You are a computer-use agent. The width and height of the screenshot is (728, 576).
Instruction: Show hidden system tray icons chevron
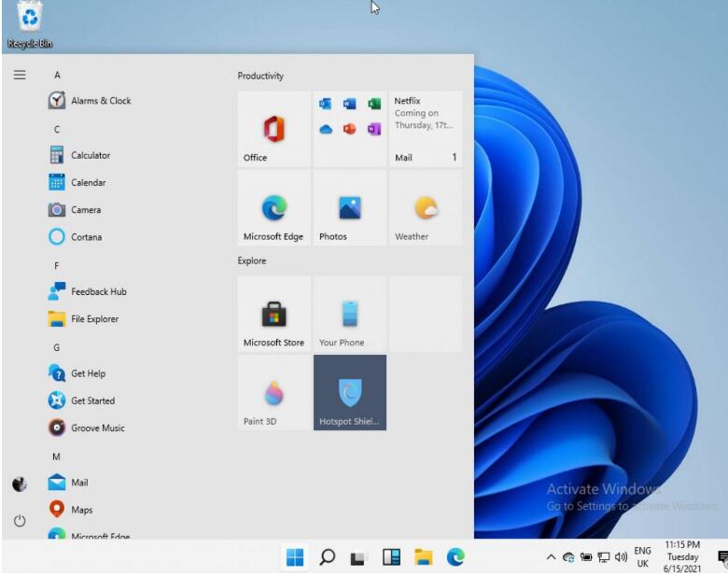pyautogui.click(x=551, y=557)
